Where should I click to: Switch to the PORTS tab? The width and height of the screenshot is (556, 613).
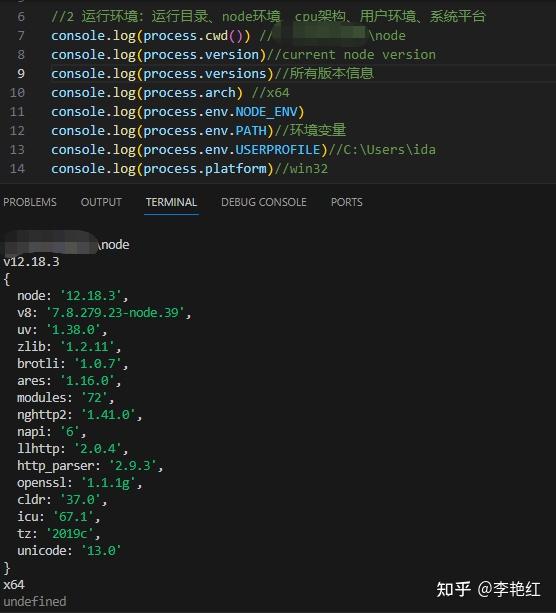click(346, 202)
